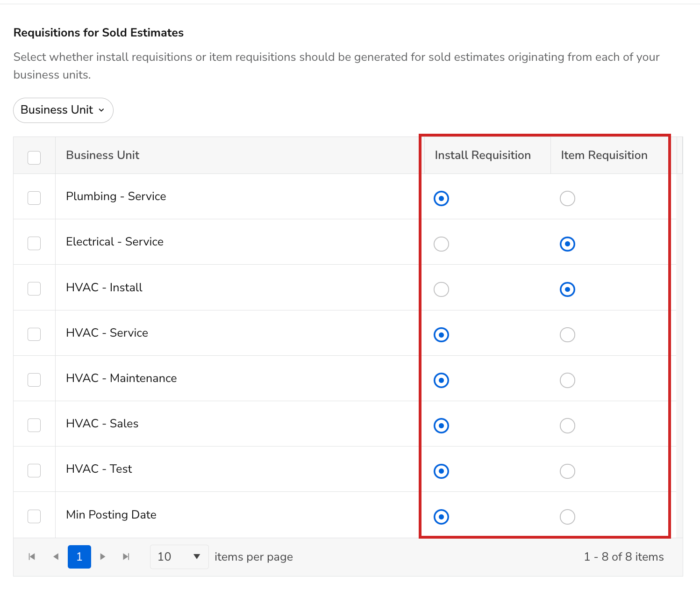
Task: Check the Min Posting Date row checkbox
Action: 34,516
